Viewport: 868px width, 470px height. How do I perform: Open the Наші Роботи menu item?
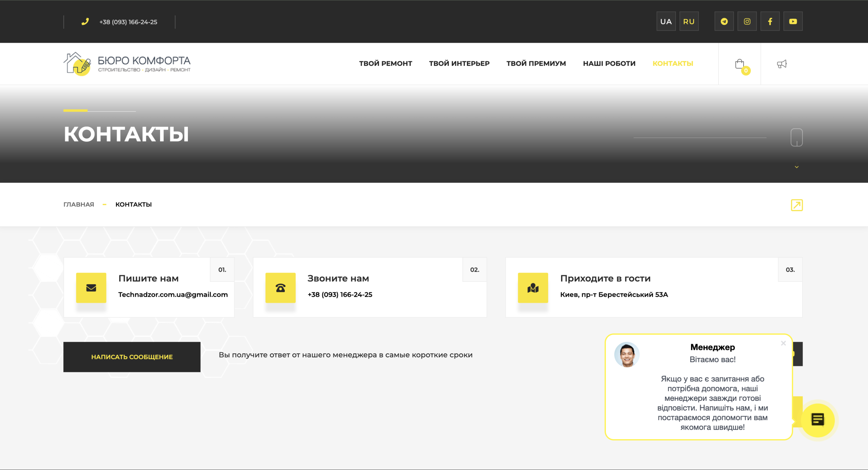(x=609, y=63)
